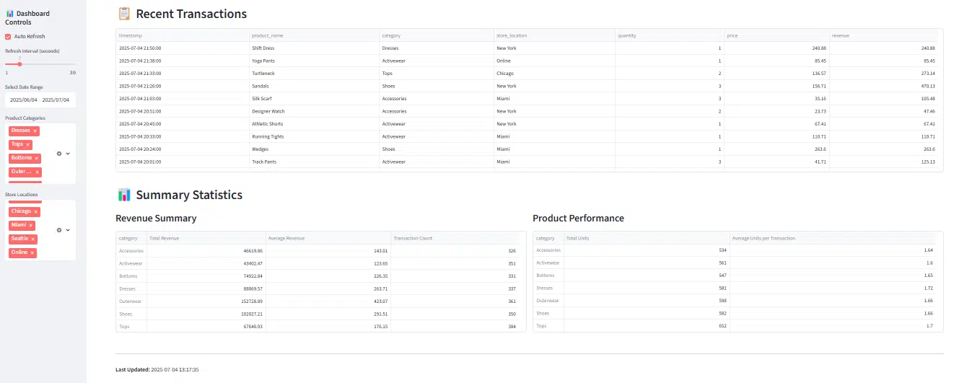Remove the Outerwear category tag
Image resolution: width=980 pixels, height=383 pixels.
coord(38,172)
